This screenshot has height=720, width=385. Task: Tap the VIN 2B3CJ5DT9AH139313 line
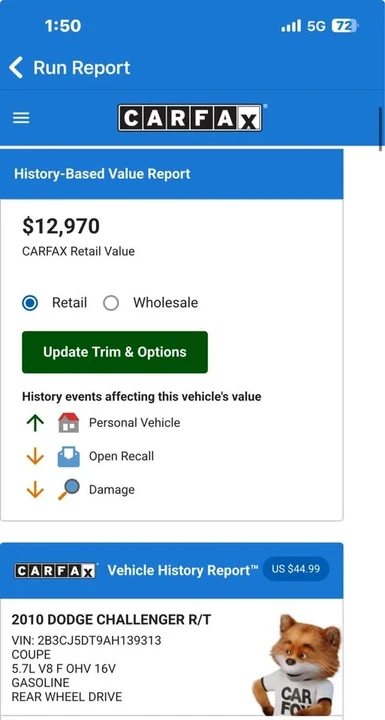(x=86, y=641)
